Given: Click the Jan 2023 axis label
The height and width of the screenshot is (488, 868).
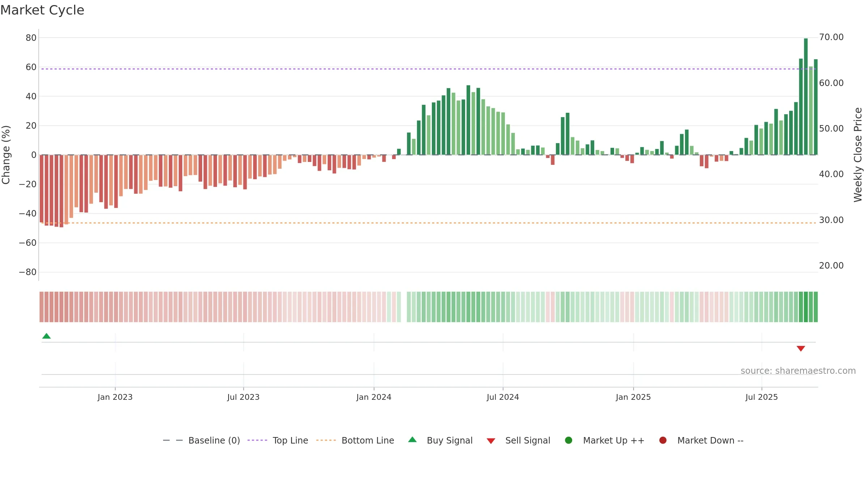Looking at the screenshot, I should point(115,397).
